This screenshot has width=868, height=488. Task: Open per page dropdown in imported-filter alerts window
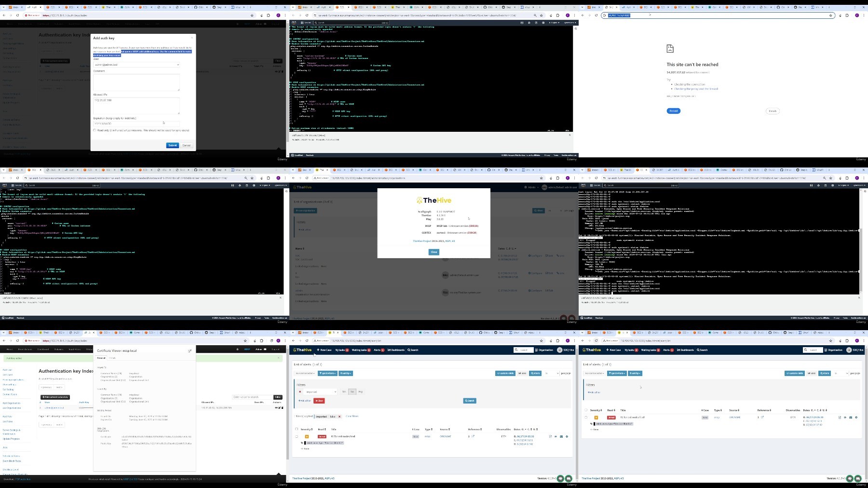click(x=551, y=373)
